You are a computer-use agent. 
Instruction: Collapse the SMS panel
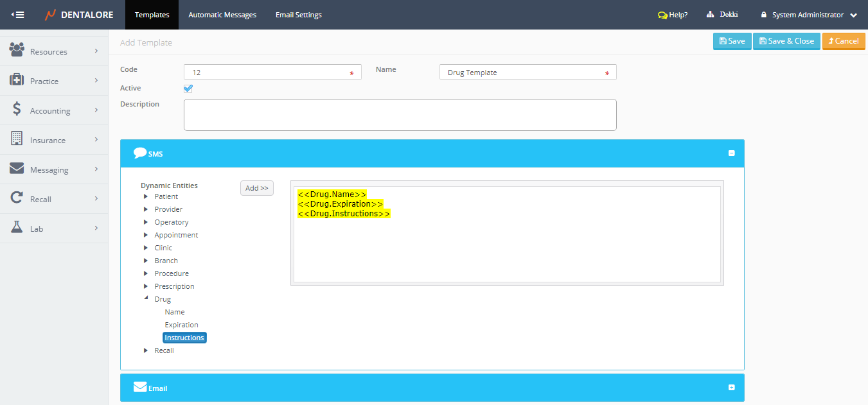[x=731, y=153]
